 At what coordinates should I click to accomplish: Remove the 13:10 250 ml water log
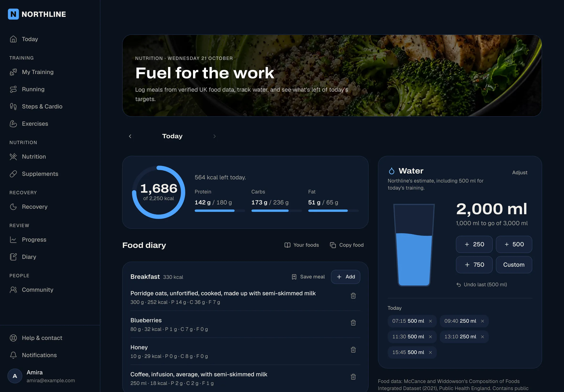(482, 337)
